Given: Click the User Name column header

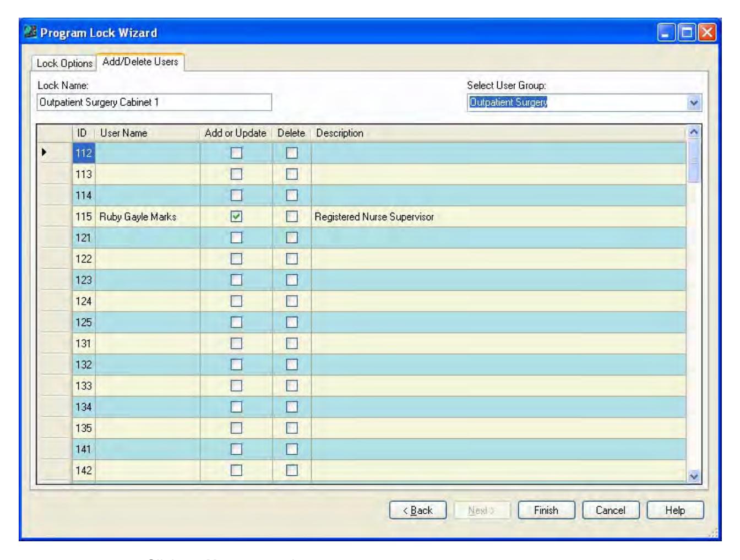Looking at the screenshot, I should [x=148, y=133].
